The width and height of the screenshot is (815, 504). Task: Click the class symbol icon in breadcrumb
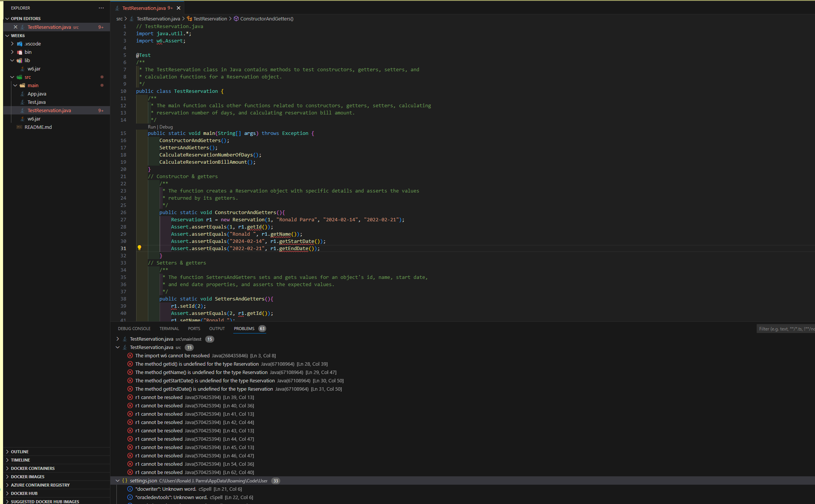click(189, 18)
